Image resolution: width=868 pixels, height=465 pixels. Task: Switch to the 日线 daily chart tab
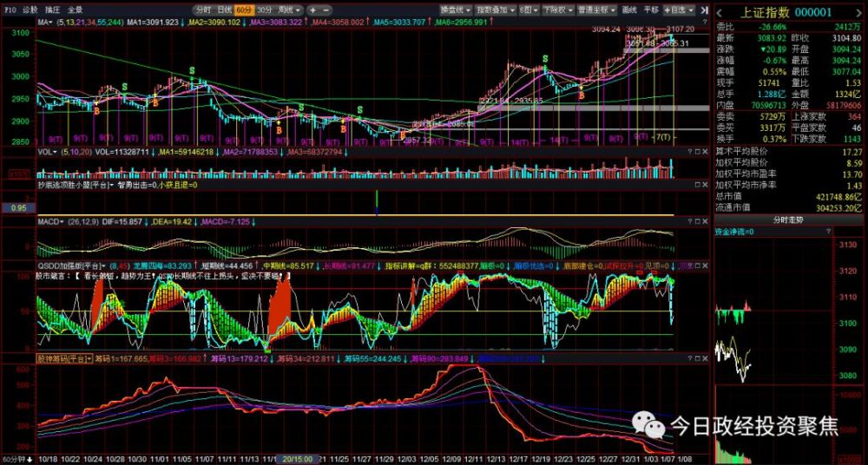coord(224,10)
